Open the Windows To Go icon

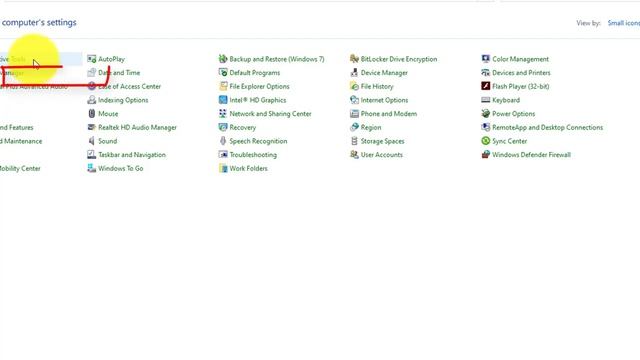pyautogui.click(x=91, y=168)
